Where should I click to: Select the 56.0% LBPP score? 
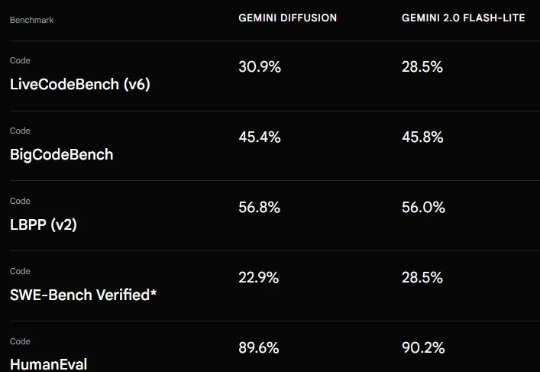click(423, 207)
